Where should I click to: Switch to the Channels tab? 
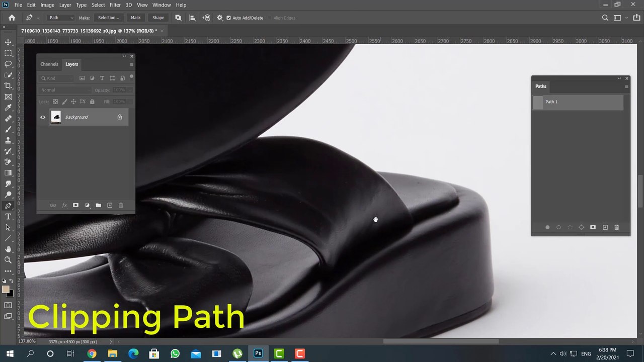click(x=49, y=64)
